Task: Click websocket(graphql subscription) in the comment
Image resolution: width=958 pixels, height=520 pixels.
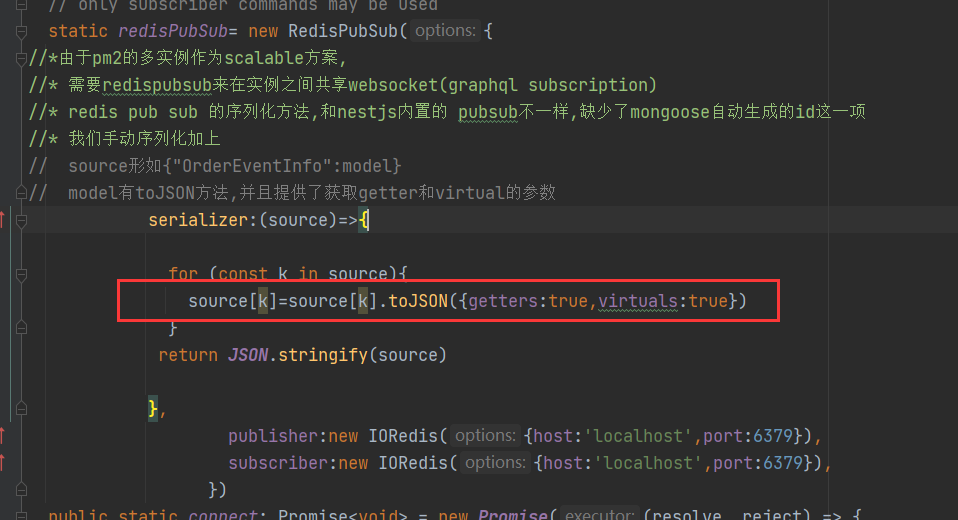Action: click(502, 85)
